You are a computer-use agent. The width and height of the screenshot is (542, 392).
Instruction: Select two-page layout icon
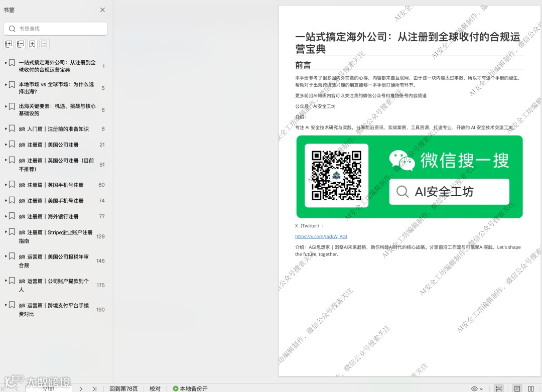coord(531,388)
